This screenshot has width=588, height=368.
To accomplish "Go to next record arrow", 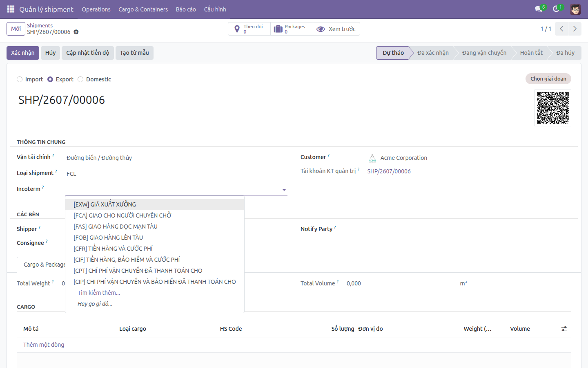I will [x=575, y=29].
